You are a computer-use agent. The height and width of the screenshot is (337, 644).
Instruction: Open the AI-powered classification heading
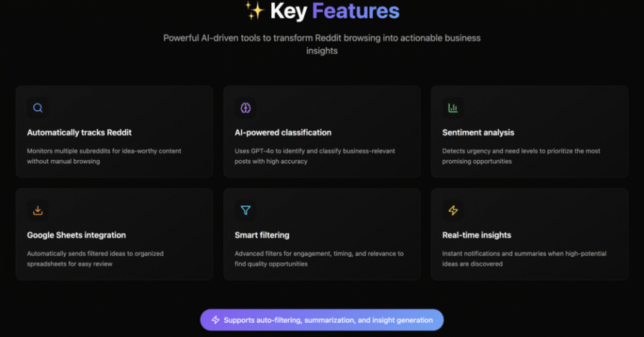(x=283, y=133)
